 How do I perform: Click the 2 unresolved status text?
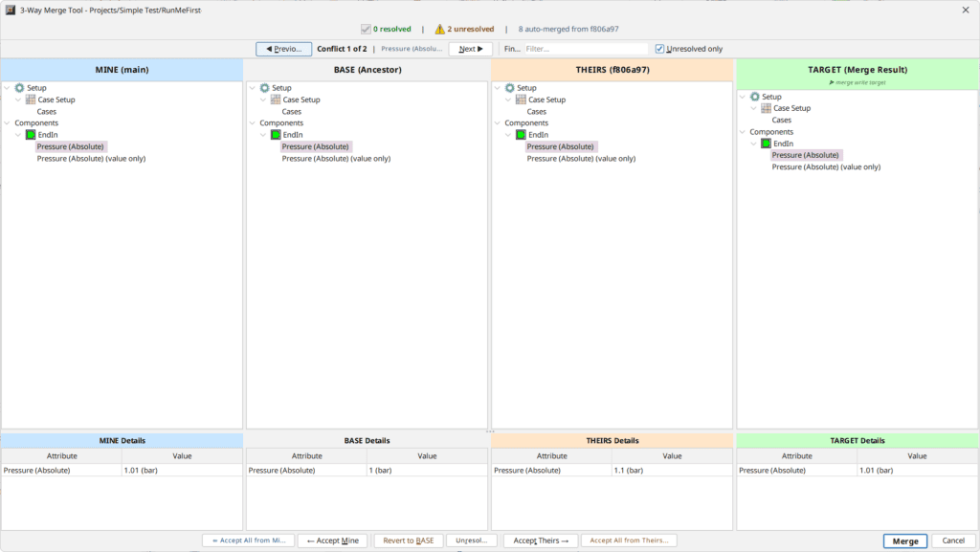[470, 29]
